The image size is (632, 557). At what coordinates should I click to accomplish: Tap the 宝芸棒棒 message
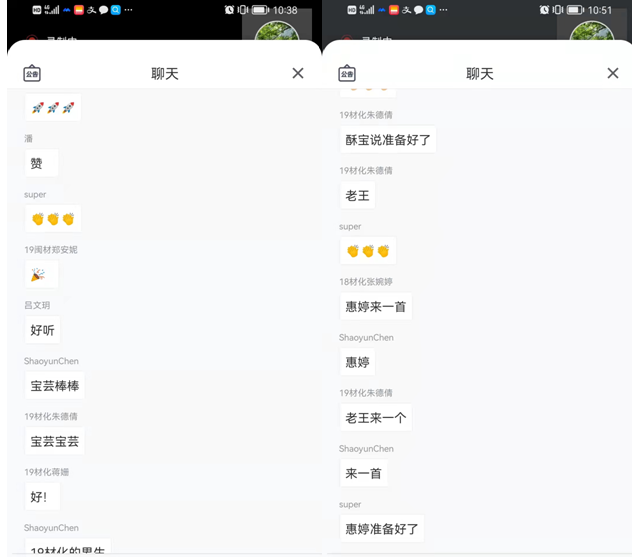pyautogui.click(x=55, y=386)
